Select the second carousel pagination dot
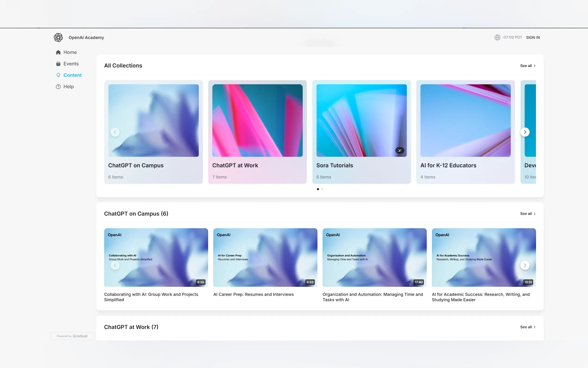 [x=322, y=189]
